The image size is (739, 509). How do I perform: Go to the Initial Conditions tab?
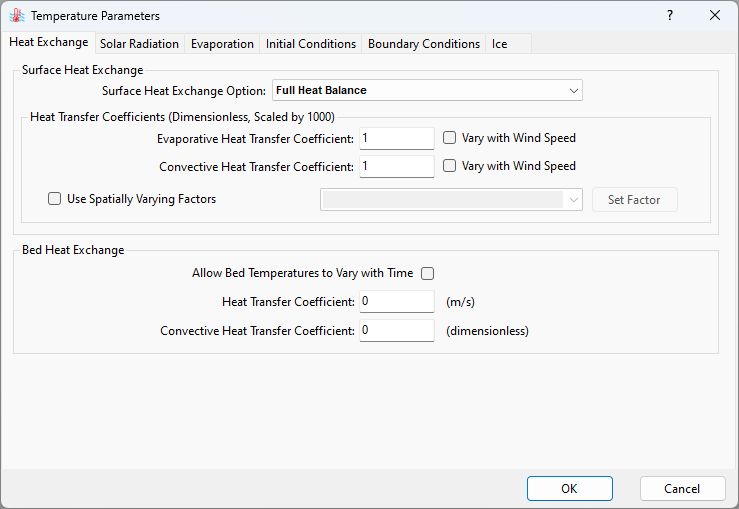[311, 44]
